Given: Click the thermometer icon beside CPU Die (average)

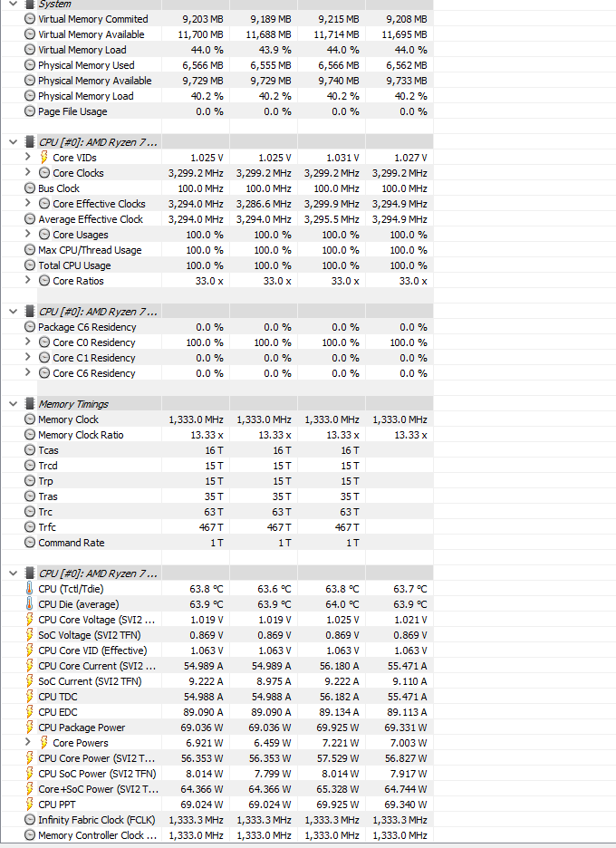Looking at the screenshot, I should click(x=30, y=604).
